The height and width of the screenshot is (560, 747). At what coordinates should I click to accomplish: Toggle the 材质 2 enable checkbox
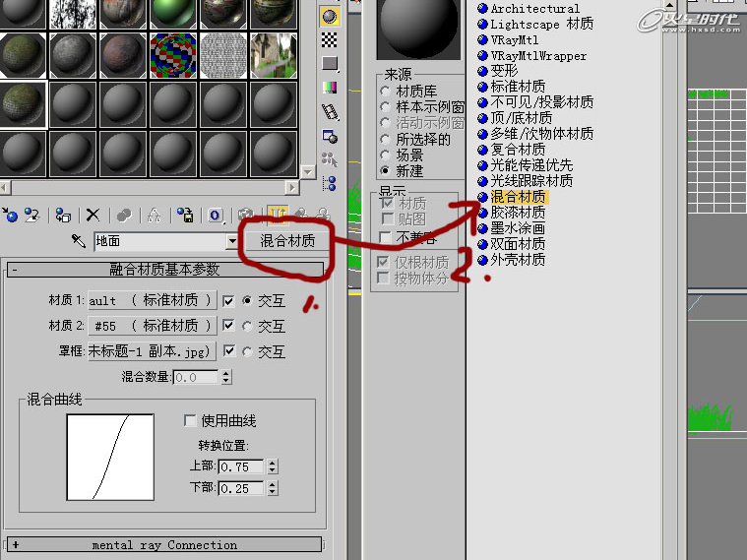(228, 326)
